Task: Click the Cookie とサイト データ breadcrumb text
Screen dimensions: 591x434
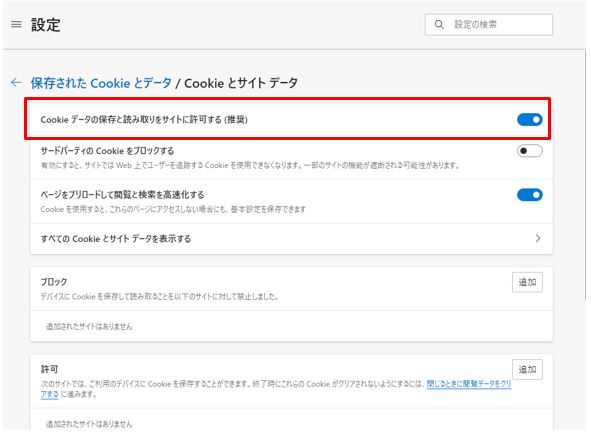Action: tap(241, 83)
